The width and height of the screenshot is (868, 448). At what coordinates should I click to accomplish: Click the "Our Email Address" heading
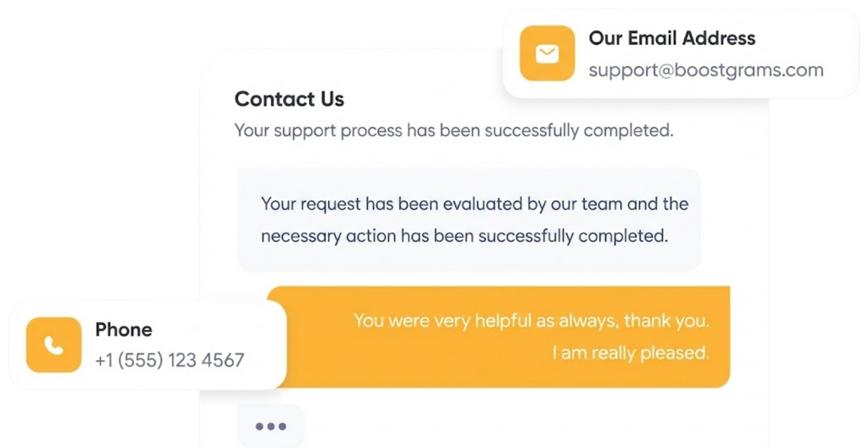[672, 38]
